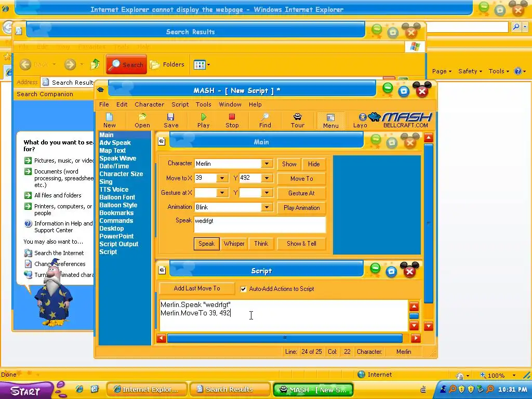532x399 pixels.
Task: Open the Script menu in the menu bar
Action: (x=180, y=104)
